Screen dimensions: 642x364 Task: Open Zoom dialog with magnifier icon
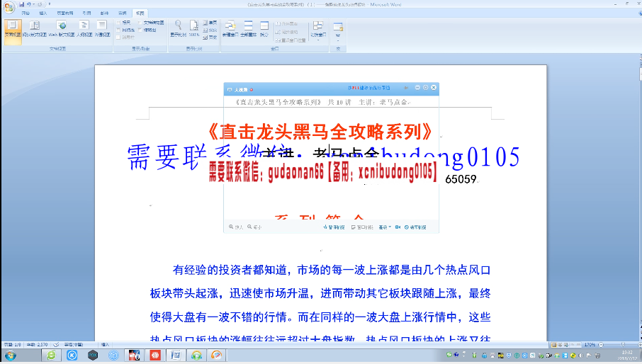(x=178, y=29)
